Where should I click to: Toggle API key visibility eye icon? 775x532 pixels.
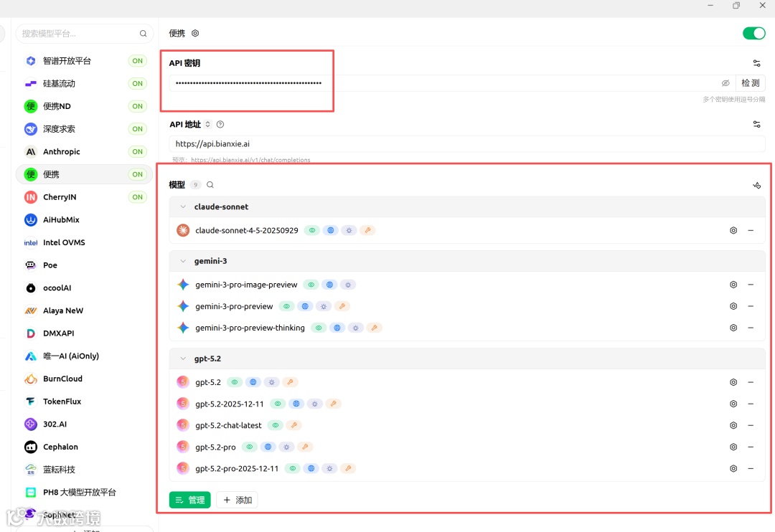[725, 83]
